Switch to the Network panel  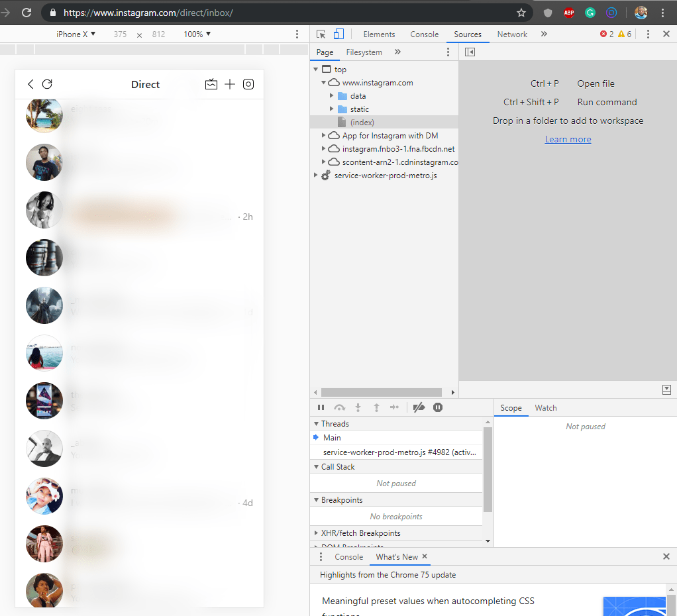[512, 34]
